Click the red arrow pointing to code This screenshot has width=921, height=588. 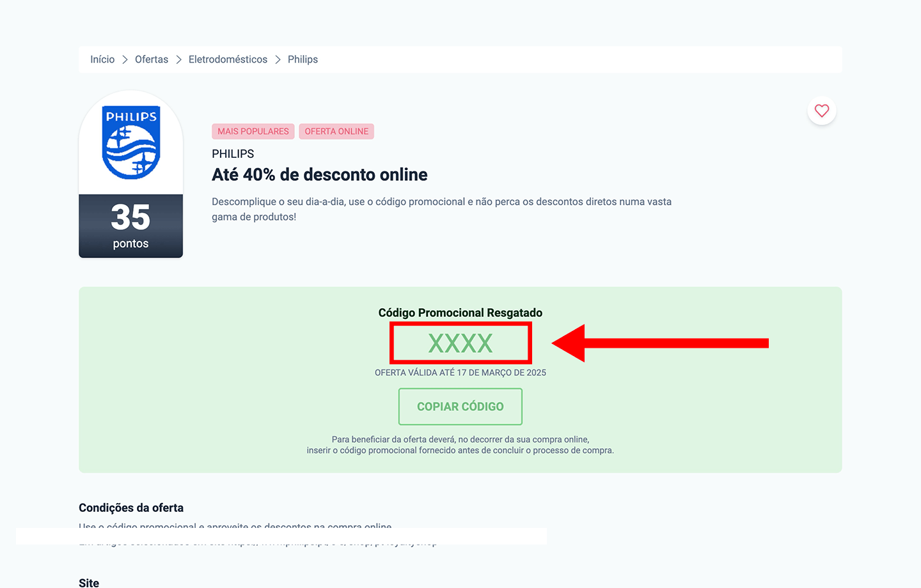point(660,343)
